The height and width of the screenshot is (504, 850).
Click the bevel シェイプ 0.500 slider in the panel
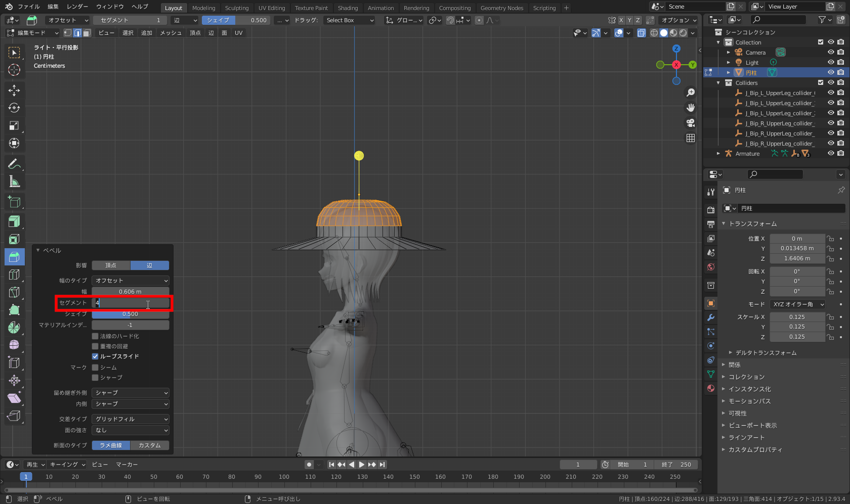[x=131, y=314]
